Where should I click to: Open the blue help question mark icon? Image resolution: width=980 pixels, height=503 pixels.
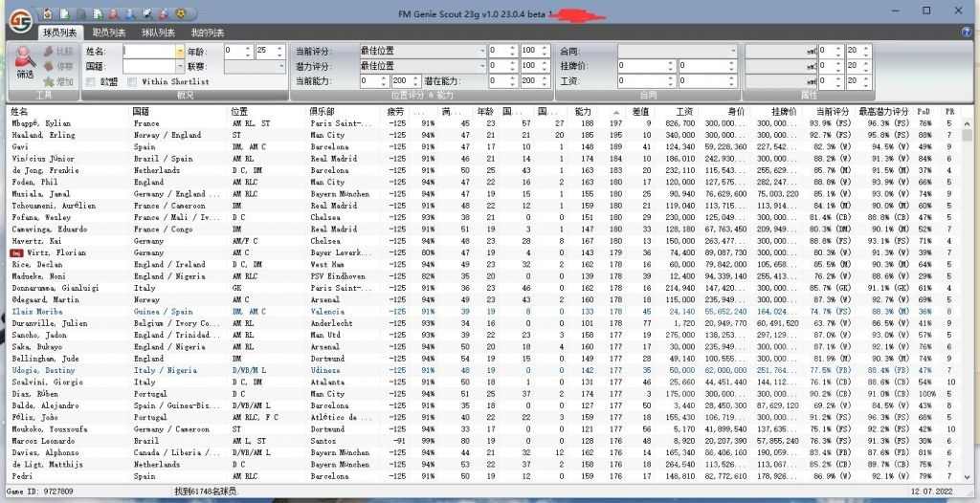(x=966, y=32)
